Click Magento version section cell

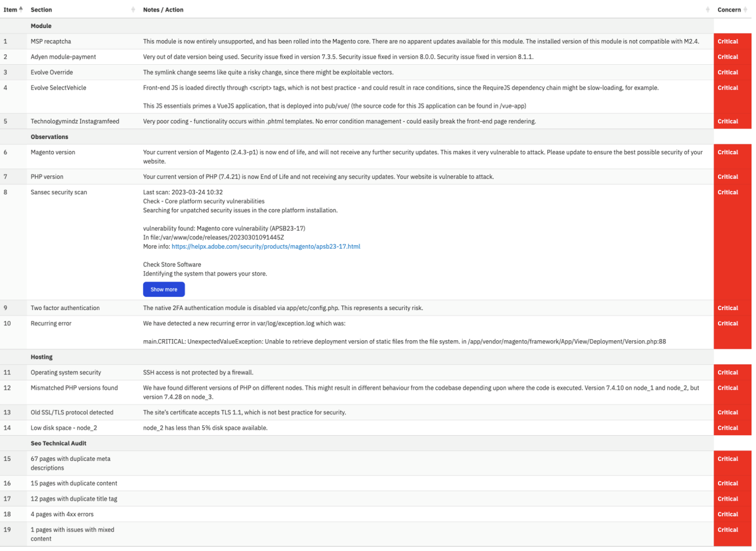coord(53,153)
